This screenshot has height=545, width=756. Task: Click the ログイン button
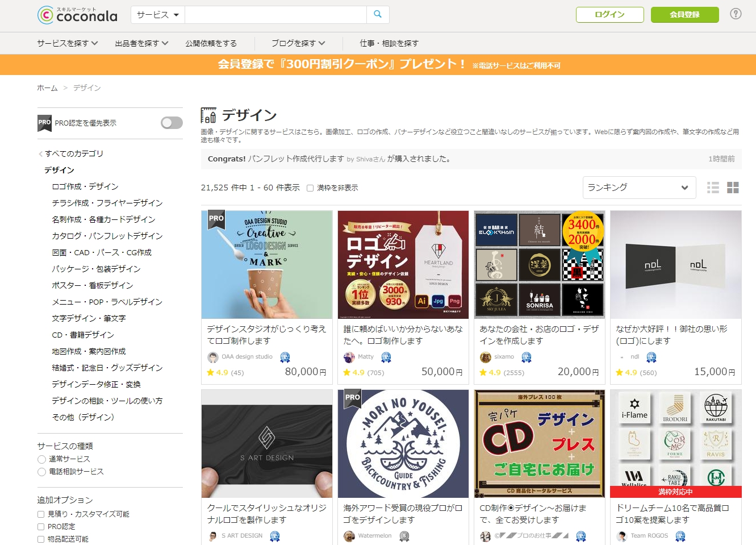pos(609,15)
